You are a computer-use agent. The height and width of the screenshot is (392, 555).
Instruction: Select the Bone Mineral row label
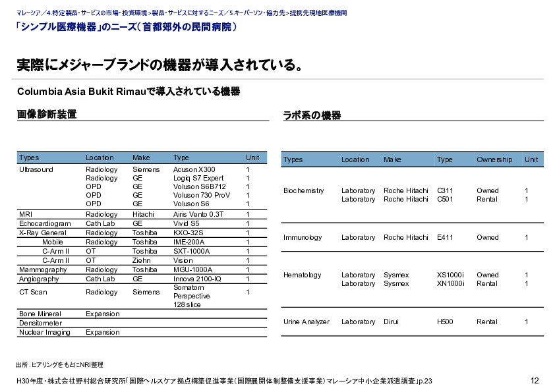coord(40,314)
